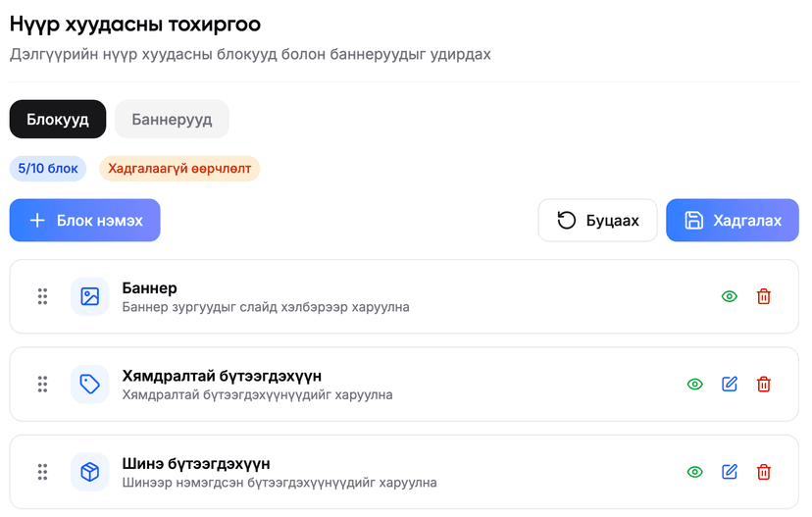This screenshot has height=517, width=812.
Task: Edit the Хямдралтай бүтээгдэхүүн block
Action: [730, 385]
